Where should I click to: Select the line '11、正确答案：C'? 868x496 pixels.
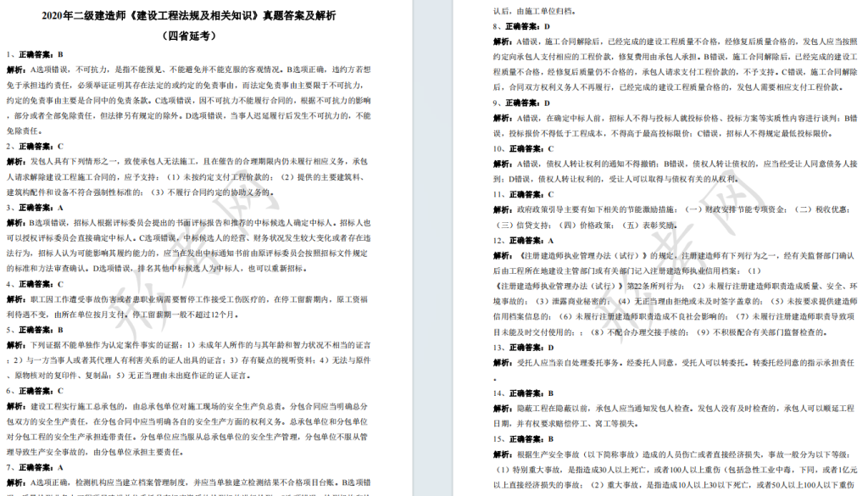click(523, 194)
